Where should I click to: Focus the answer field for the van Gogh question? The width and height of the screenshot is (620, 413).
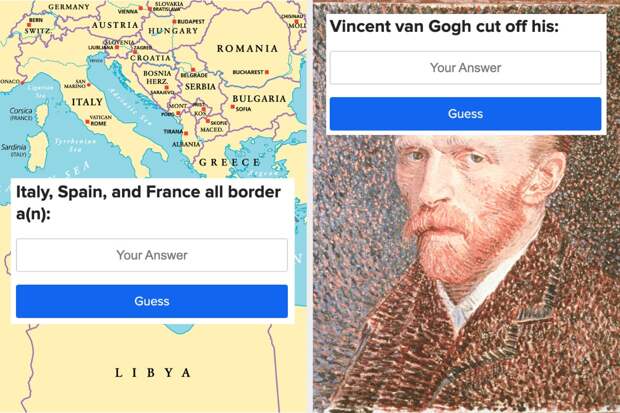(x=465, y=68)
